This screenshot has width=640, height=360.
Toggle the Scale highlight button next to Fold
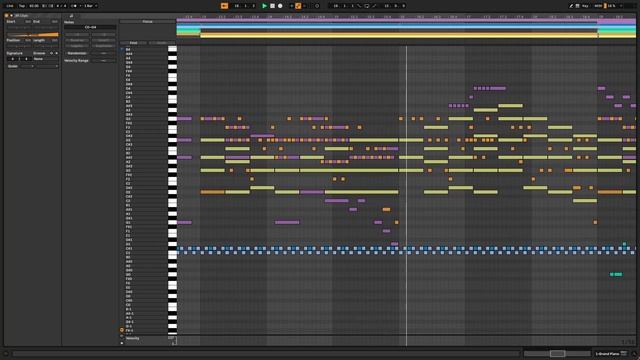pos(162,42)
